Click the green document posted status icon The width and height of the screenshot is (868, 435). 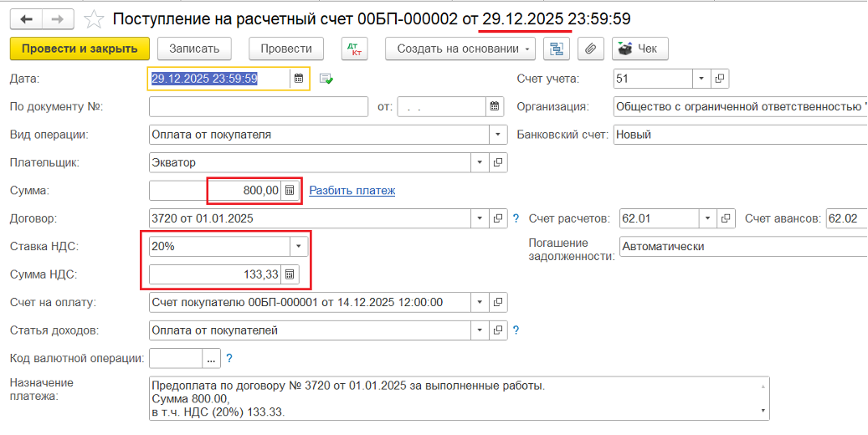[326, 79]
